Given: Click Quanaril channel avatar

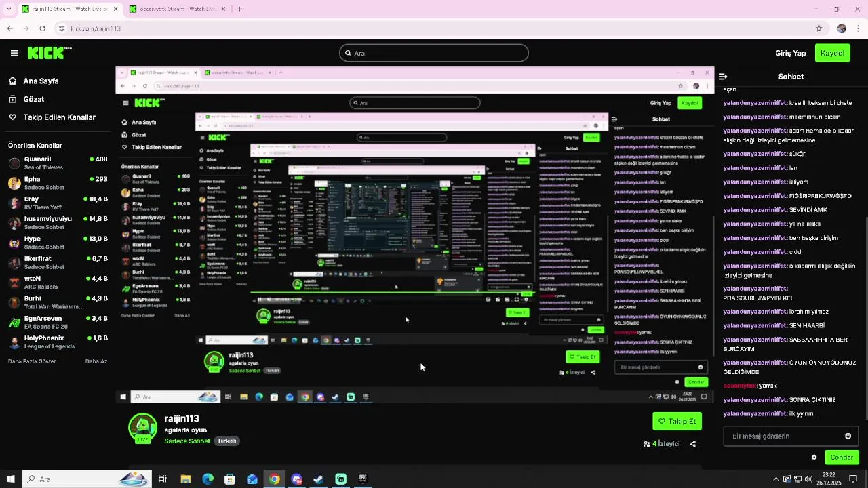Looking at the screenshot, I should click(14, 163).
